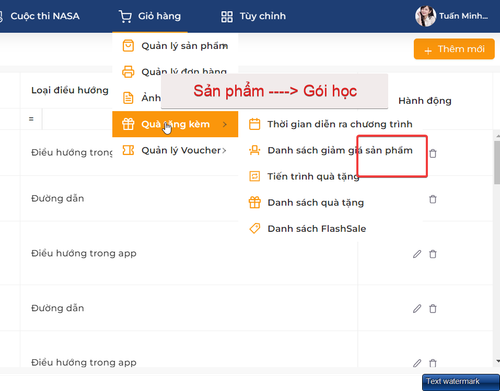500x391 pixels.
Task: Open Tiến trình quà tặng
Action: tap(331, 176)
